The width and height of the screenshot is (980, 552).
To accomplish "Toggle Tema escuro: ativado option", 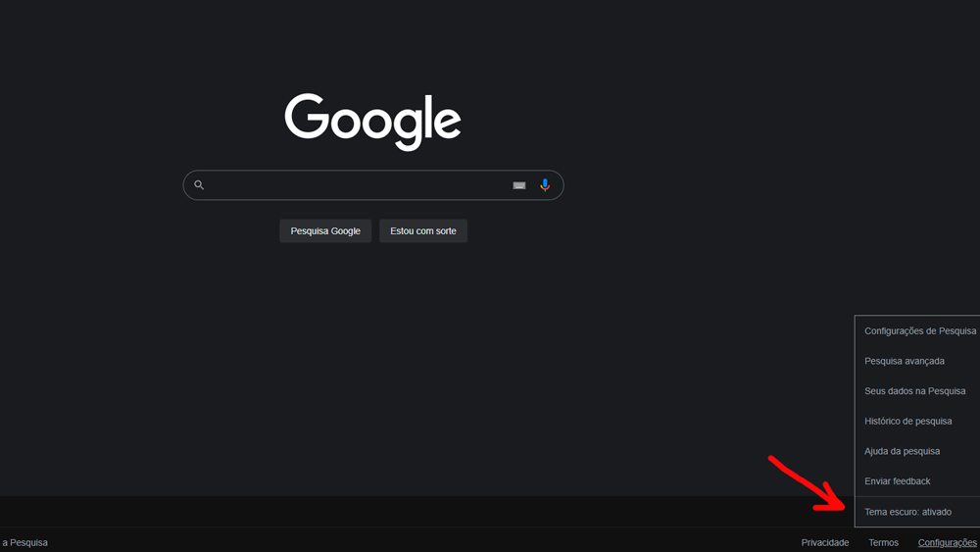I will coord(907,512).
